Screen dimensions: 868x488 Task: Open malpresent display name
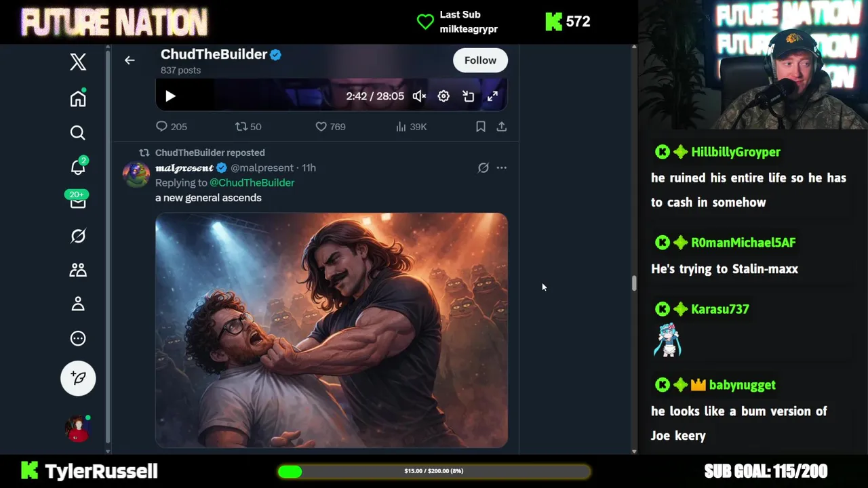(184, 168)
